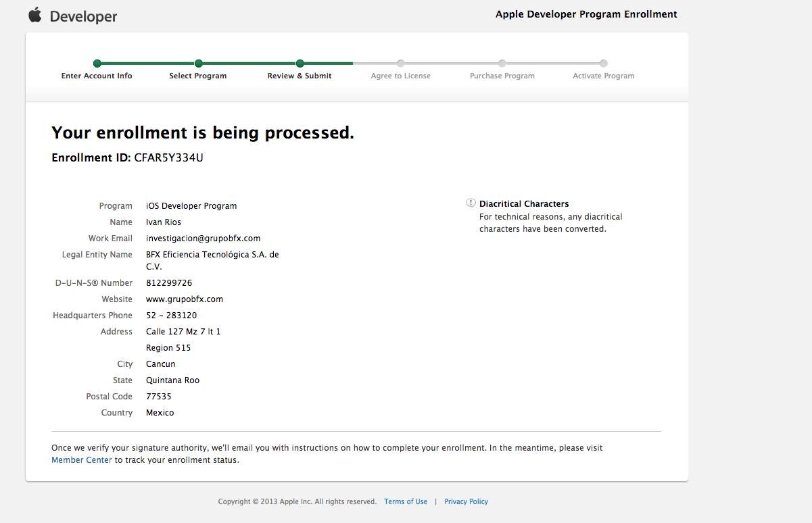Click the Purchase Program step dot
This screenshot has height=523, width=812.
click(502, 64)
